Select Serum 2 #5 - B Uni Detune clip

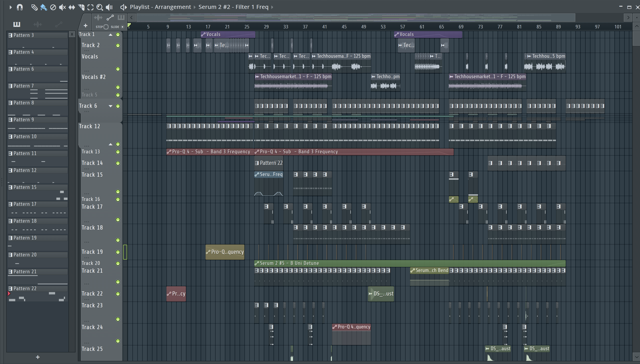pyautogui.click(x=410, y=263)
